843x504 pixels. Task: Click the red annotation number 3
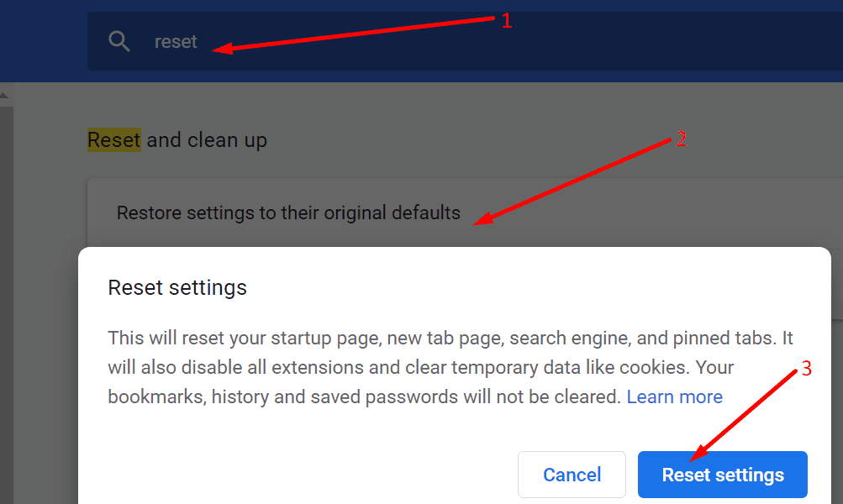807,369
